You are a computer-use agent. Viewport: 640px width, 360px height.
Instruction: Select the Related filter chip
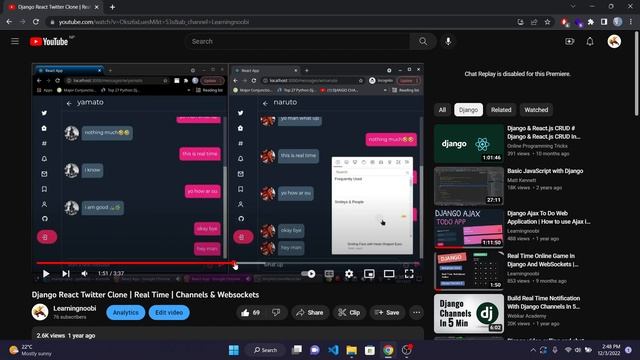tap(501, 110)
